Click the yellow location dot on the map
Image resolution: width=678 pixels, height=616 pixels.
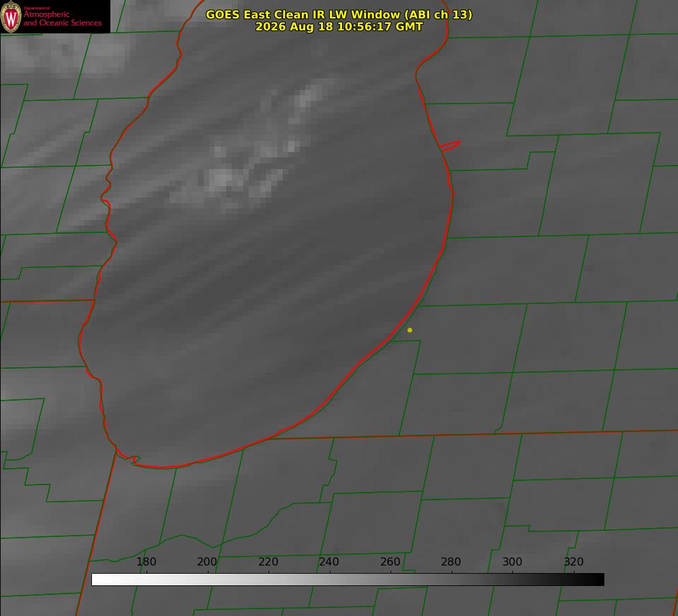410,330
